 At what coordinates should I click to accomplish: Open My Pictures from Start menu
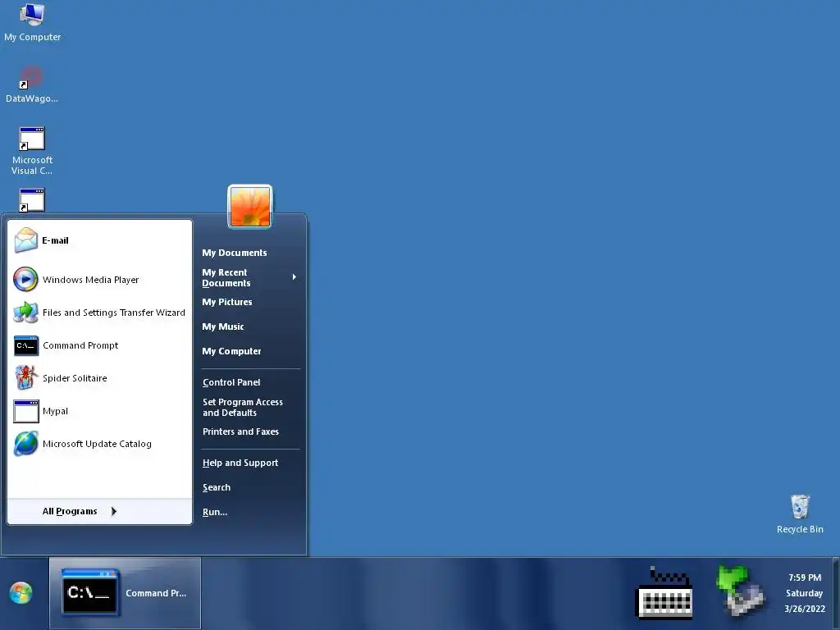pos(226,302)
